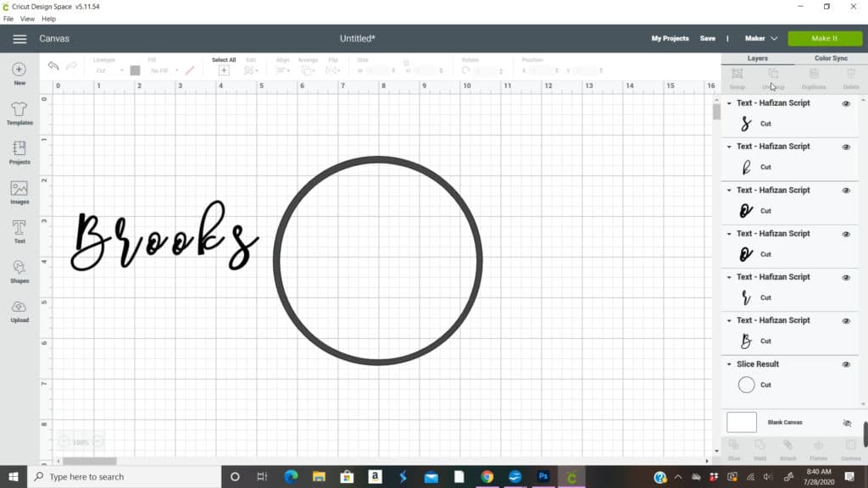
Task: Click the Linetype color swatch
Action: point(135,70)
